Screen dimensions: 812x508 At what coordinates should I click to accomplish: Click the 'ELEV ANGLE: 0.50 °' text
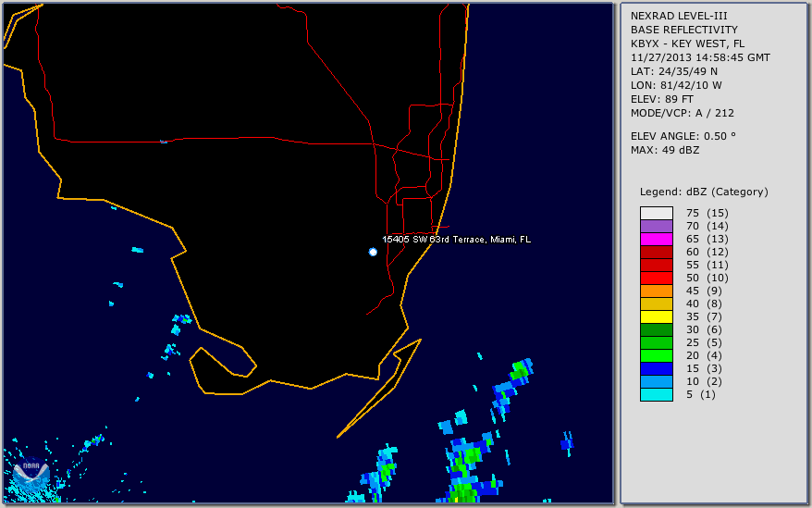click(x=683, y=136)
